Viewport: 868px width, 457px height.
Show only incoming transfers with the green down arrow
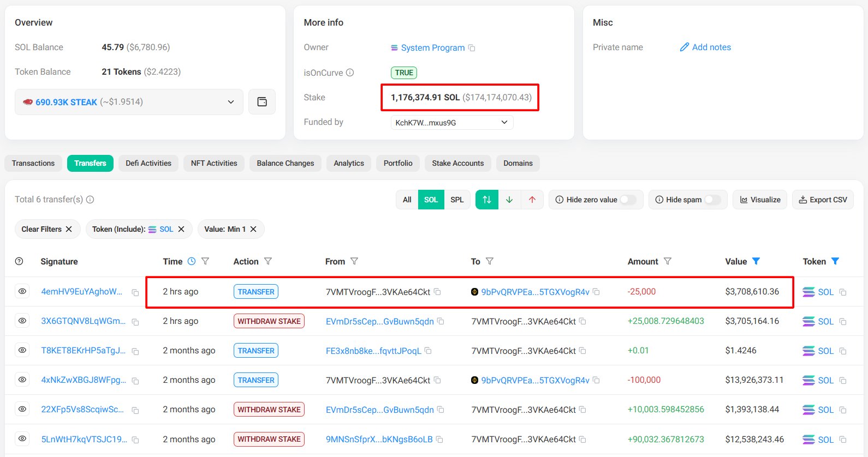(509, 200)
